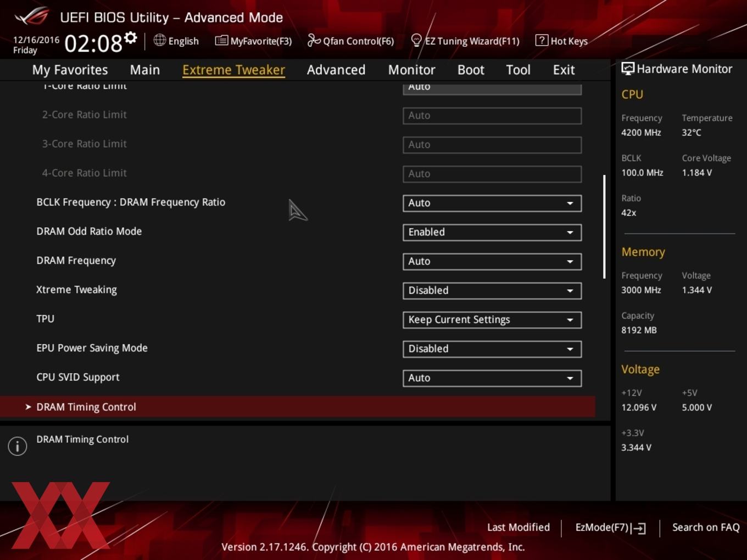Go to the Advanced tab
747x560 pixels.
coord(336,70)
